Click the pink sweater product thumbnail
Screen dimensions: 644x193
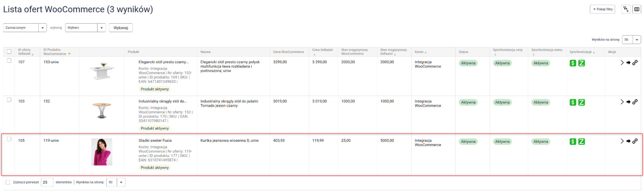click(102, 152)
